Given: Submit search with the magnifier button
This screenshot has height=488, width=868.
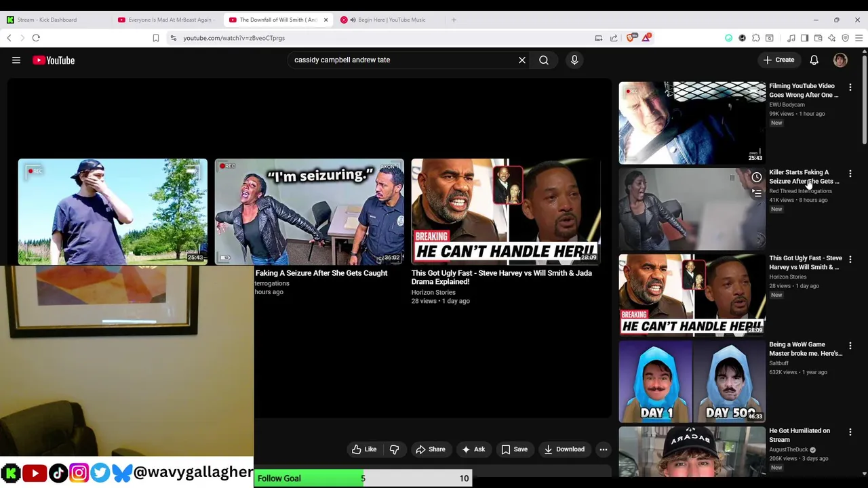Looking at the screenshot, I should 544,60.
